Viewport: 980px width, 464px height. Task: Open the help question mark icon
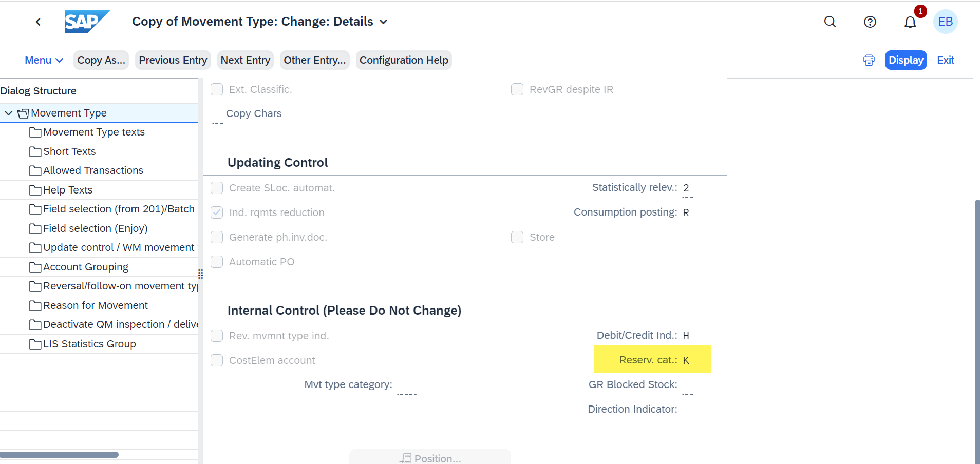tap(870, 22)
